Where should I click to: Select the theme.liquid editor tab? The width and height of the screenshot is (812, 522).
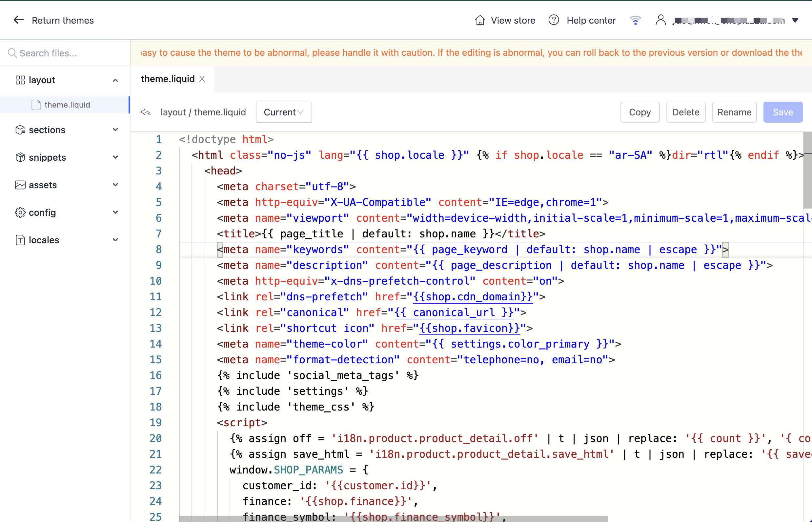tap(168, 79)
